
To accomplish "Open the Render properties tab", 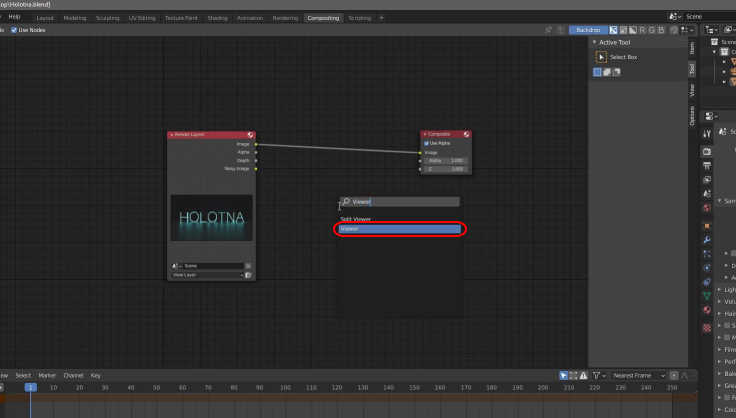I will tap(707, 152).
